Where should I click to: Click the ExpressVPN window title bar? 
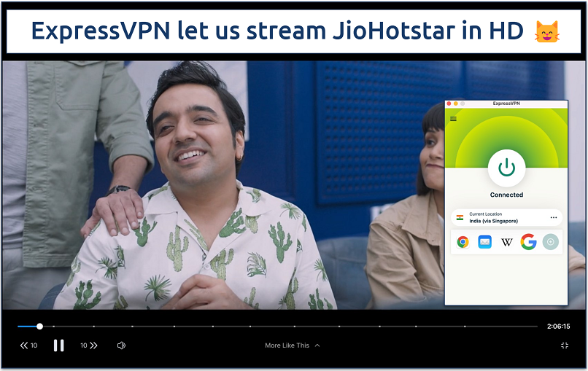506,104
